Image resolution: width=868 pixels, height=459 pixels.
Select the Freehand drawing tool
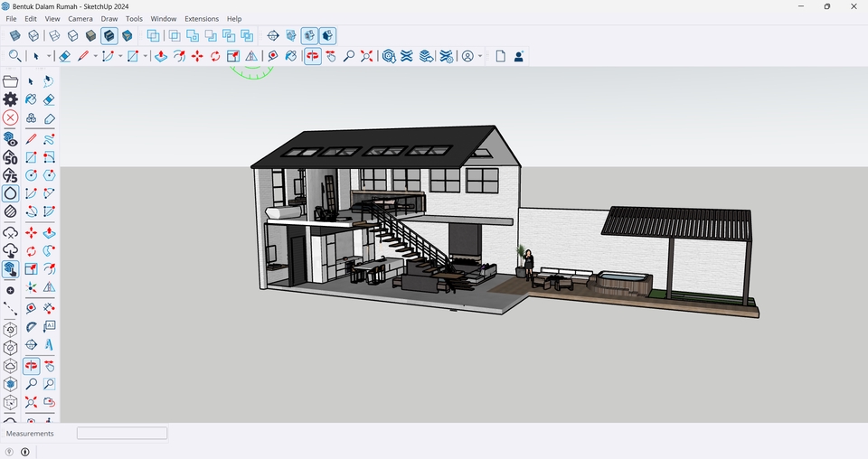[49, 139]
